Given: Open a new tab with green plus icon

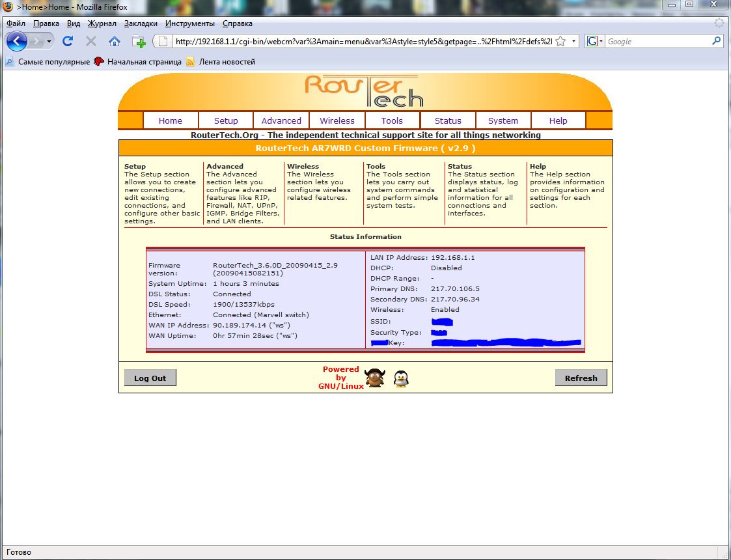Looking at the screenshot, I should [x=139, y=42].
